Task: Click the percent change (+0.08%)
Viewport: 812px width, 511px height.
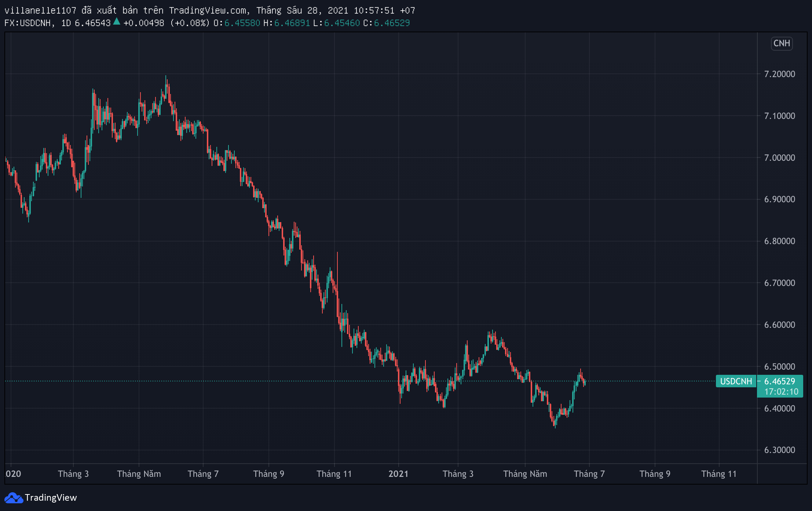Action: pyautogui.click(x=190, y=23)
